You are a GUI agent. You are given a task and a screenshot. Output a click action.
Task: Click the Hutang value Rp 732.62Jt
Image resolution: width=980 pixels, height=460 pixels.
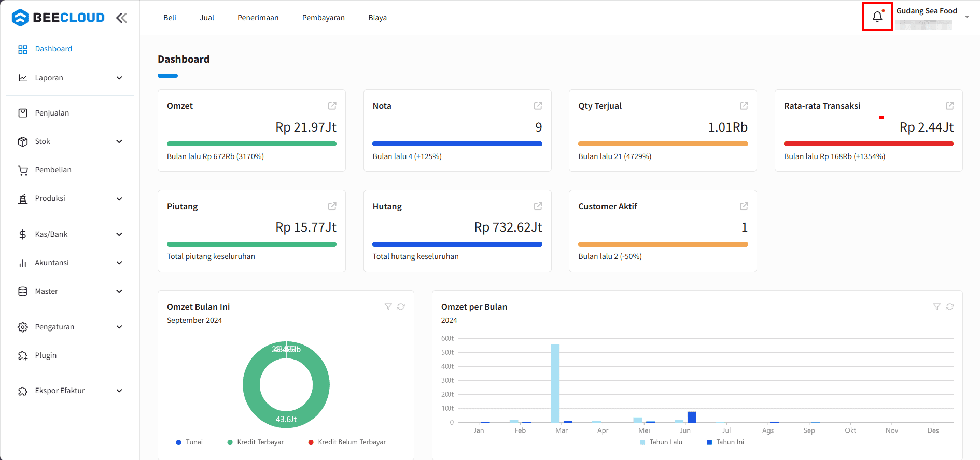point(508,227)
